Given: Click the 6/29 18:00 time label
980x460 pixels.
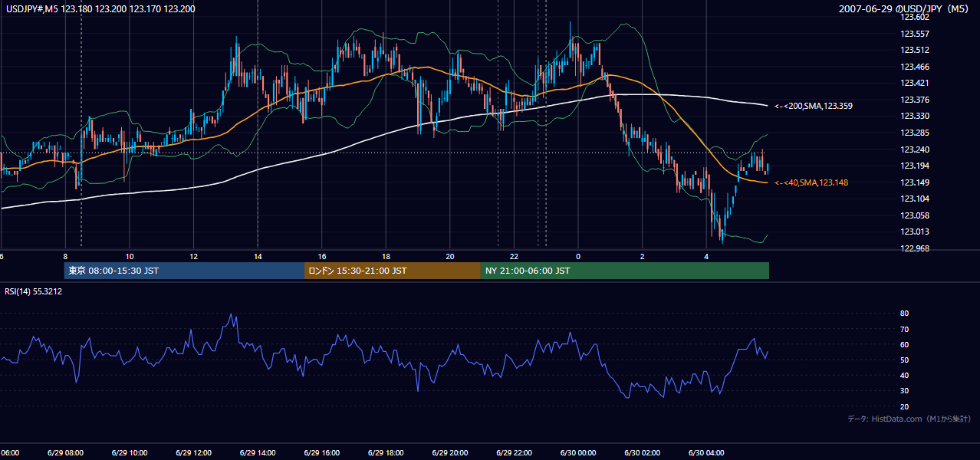Looking at the screenshot, I should point(386,452).
